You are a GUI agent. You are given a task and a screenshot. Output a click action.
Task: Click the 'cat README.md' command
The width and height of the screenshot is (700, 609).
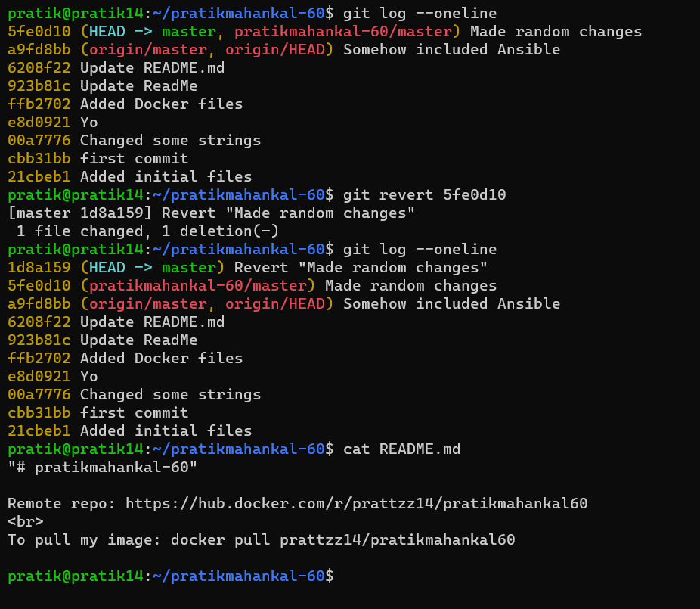[x=401, y=449]
